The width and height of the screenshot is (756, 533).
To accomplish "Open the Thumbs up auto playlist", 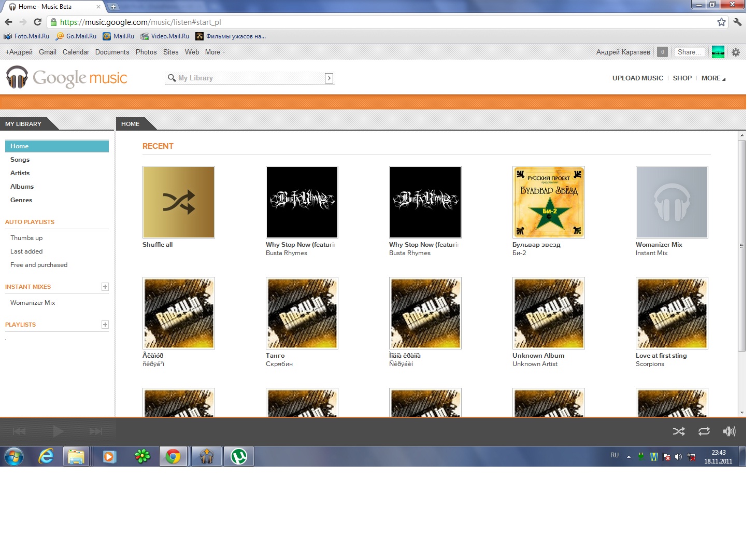I will 26,238.
